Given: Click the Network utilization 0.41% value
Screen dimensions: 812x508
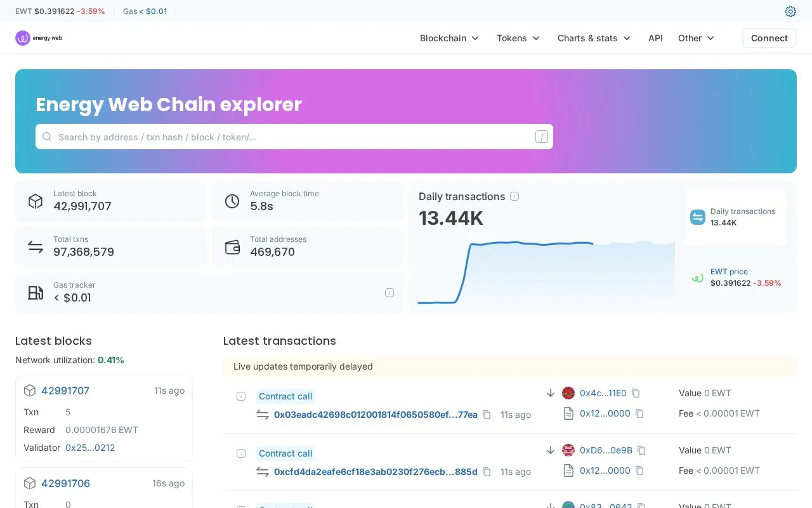Looking at the screenshot, I should point(111,360).
